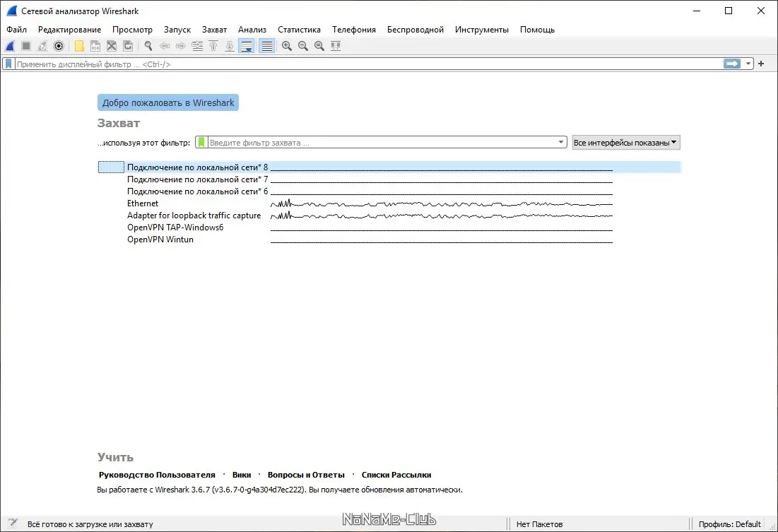Select 'Adapter for loopback traffic capture' interface

point(389,215)
